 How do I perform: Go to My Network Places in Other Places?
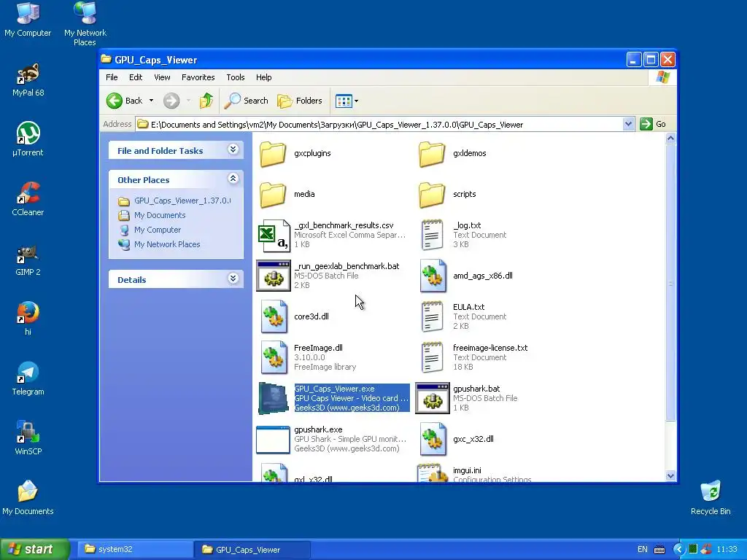[x=159, y=245]
